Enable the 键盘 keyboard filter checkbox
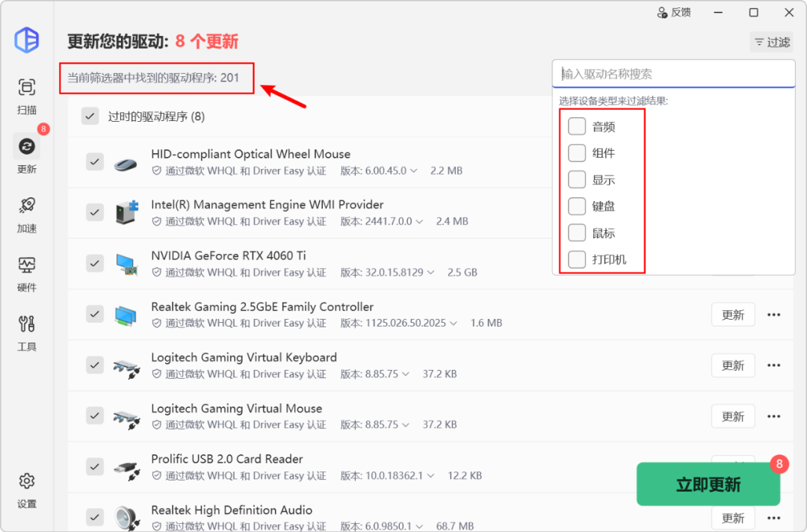Screen dimensions: 807x532 point(576,206)
